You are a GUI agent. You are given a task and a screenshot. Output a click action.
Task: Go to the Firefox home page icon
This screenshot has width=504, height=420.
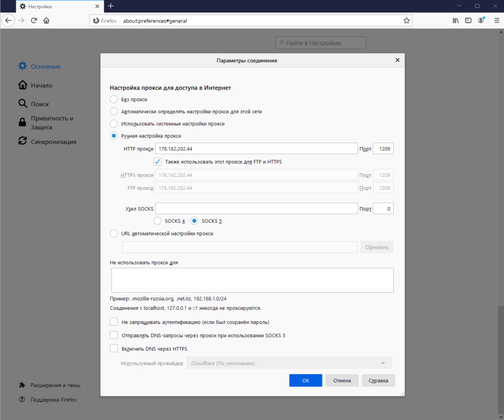[x=46, y=21]
